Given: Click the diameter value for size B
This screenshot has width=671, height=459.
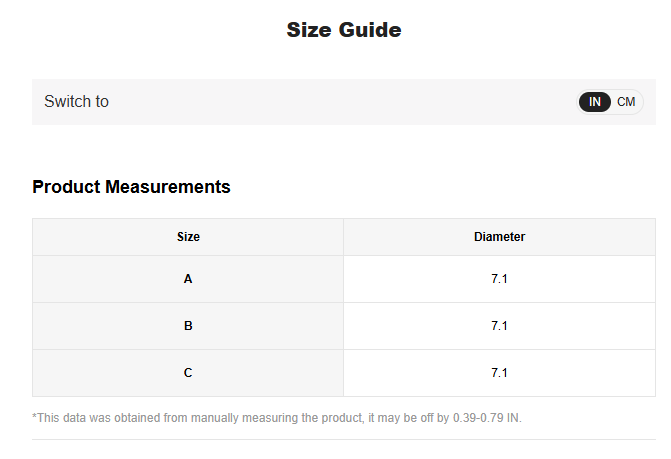Looking at the screenshot, I should pos(499,326).
